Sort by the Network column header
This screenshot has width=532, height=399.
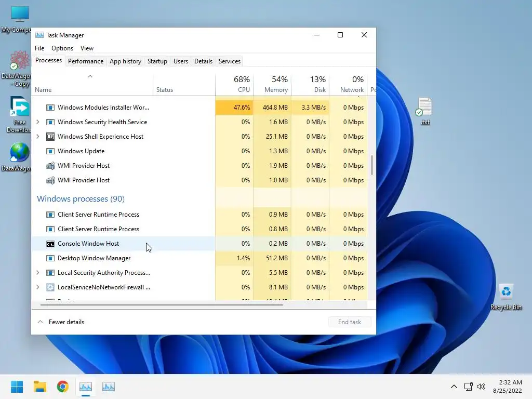pyautogui.click(x=349, y=84)
